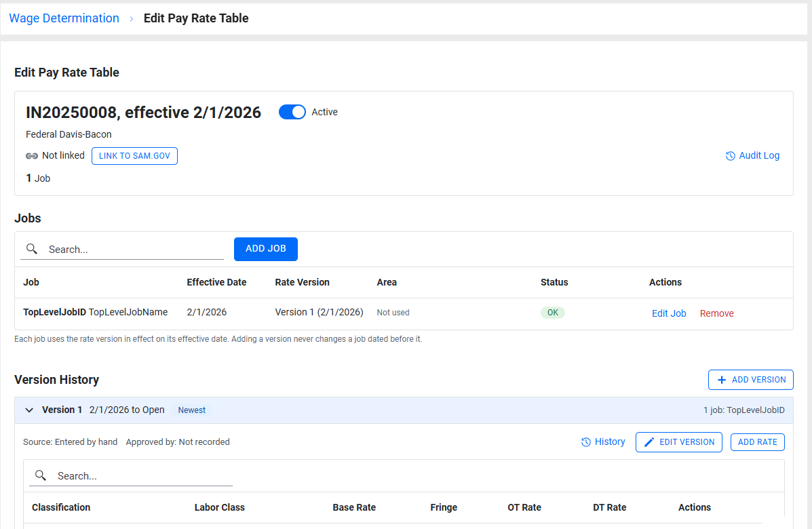
Task: Click the rates search magnifier icon
Action: click(x=41, y=475)
